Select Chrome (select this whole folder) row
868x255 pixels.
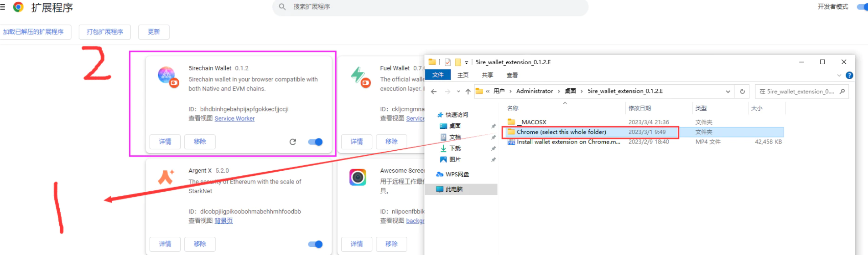645,132
